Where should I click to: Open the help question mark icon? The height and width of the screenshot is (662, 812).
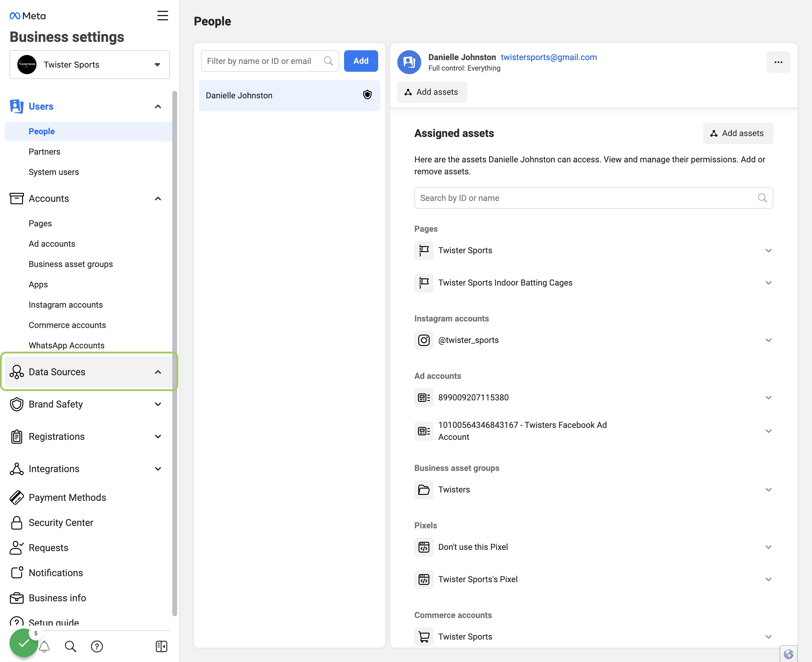97,646
